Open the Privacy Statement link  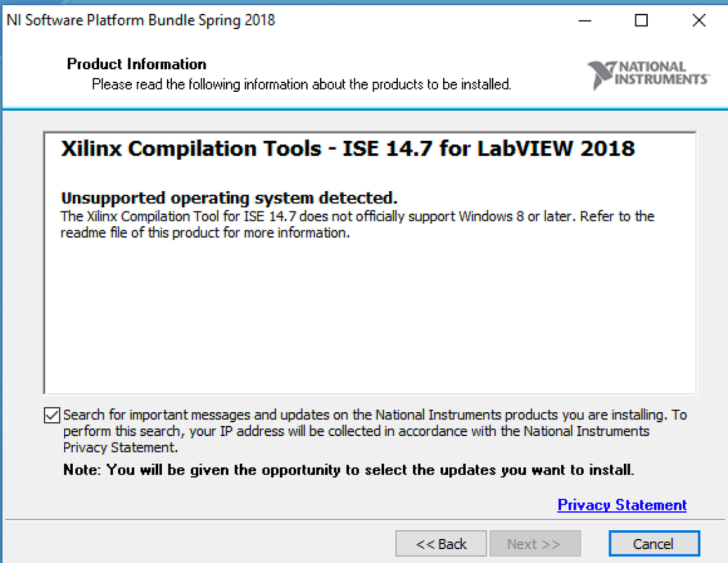[622, 505]
